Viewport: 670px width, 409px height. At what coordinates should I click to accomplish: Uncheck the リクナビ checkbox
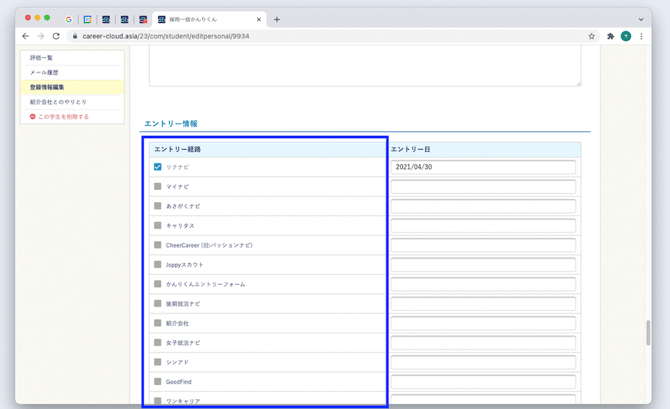pyautogui.click(x=158, y=167)
